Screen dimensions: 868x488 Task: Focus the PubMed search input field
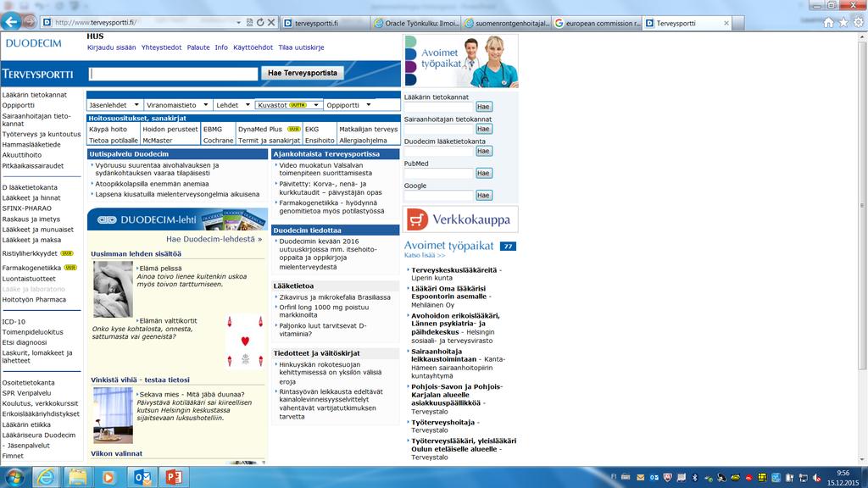point(438,173)
